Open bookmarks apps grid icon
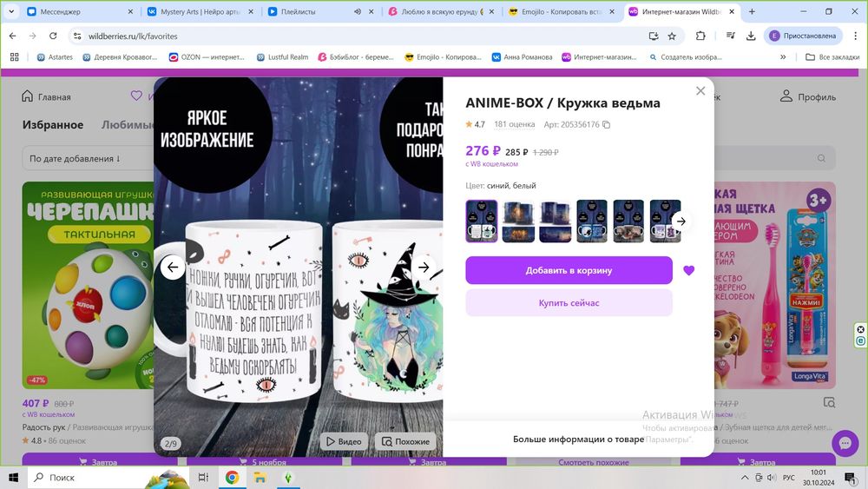 pos(15,56)
